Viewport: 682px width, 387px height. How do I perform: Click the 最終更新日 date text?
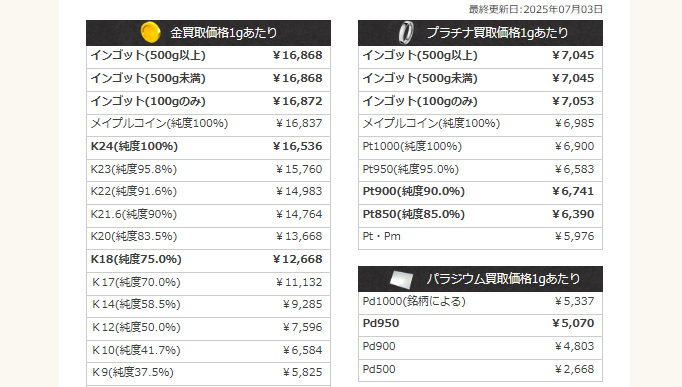tap(535, 10)
